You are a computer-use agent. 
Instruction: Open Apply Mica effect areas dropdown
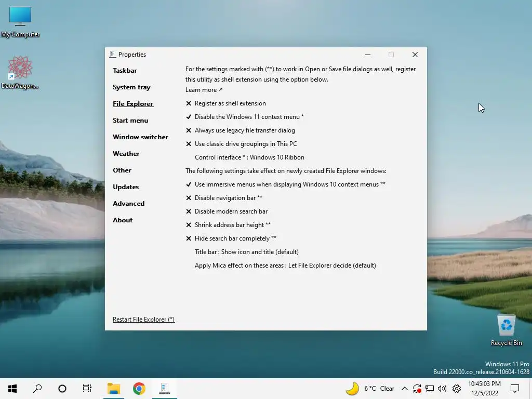(285, 265)
